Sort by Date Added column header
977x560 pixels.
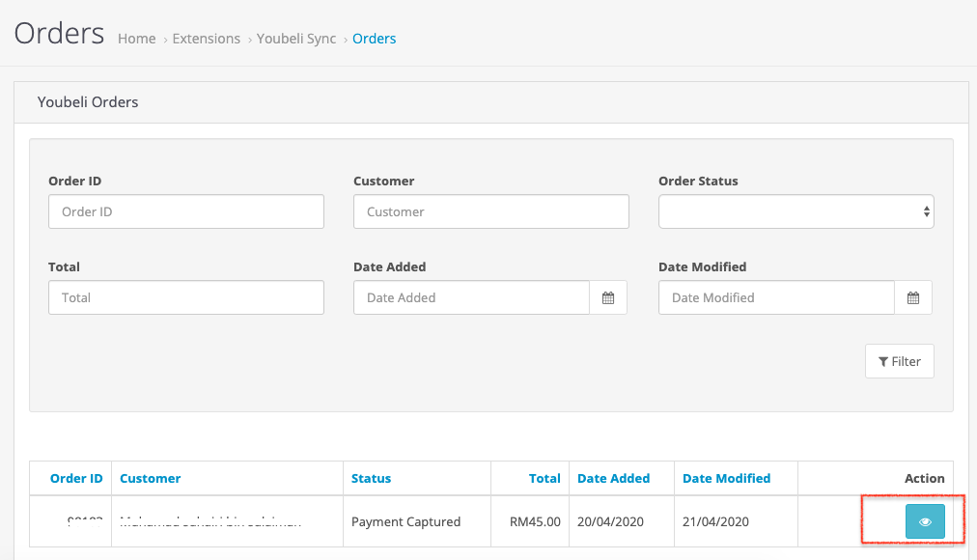pyautogui.click(x=613, y=478)
